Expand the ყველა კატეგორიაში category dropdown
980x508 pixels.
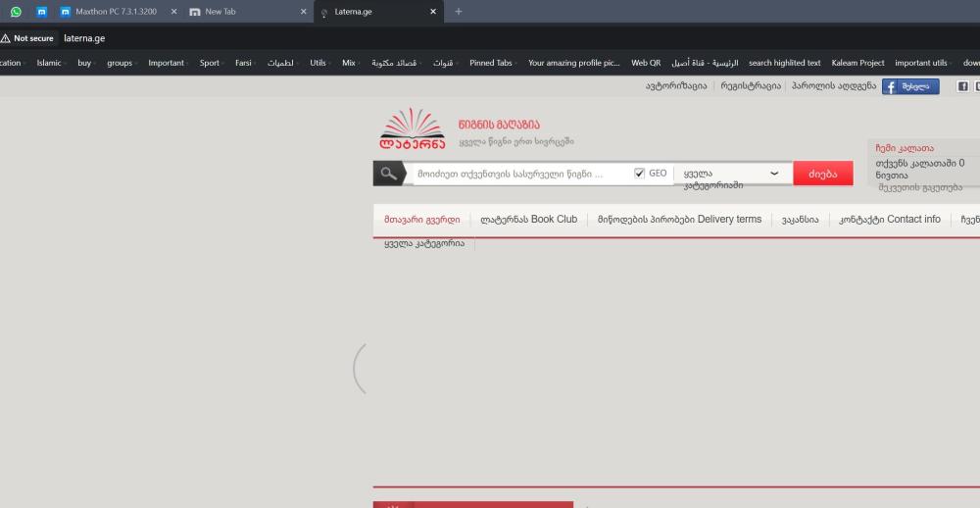pyautogui.click(x=732, y=174)
